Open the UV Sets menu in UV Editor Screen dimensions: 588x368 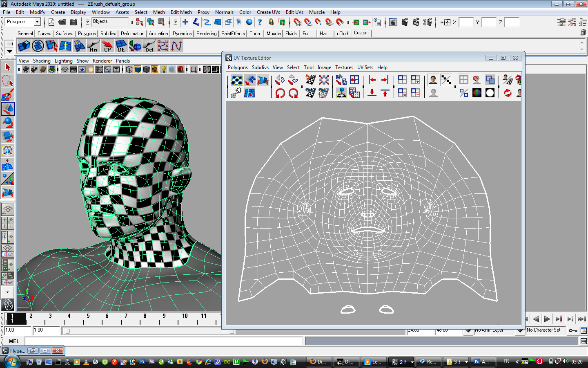365,67
